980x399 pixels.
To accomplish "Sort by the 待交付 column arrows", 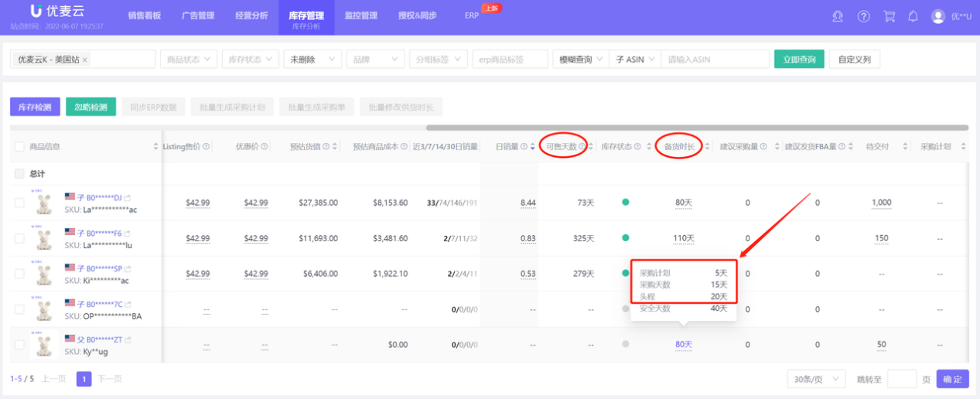I will (904, 146).
